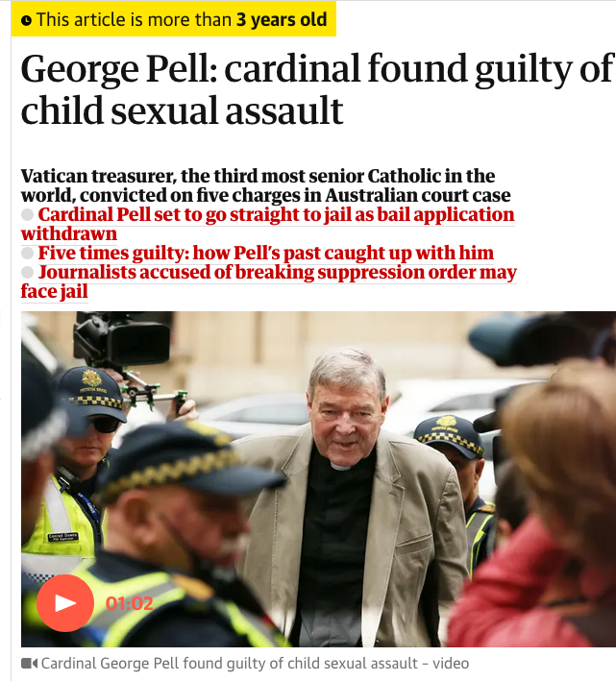The width and height of the screenshot is (616, 681).
Task: Click the 'Vatican treasurer' standfirst paragraph
Action: pos(266,185)
